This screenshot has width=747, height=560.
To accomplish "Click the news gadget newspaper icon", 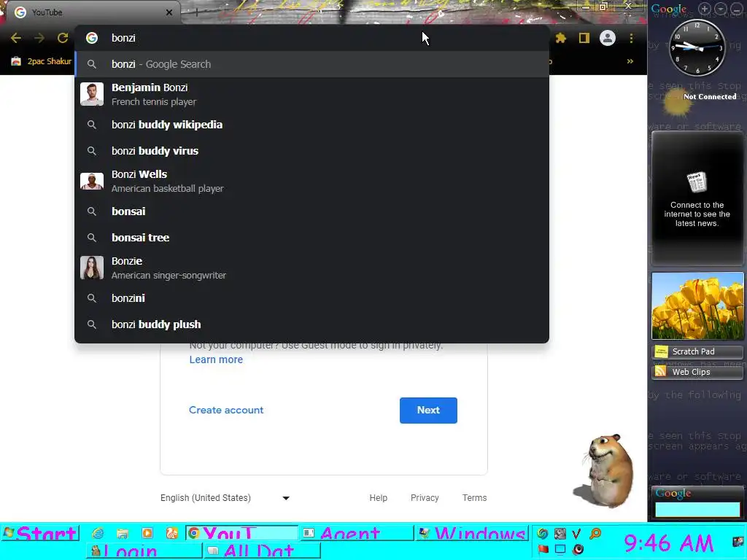I will 697,182.
